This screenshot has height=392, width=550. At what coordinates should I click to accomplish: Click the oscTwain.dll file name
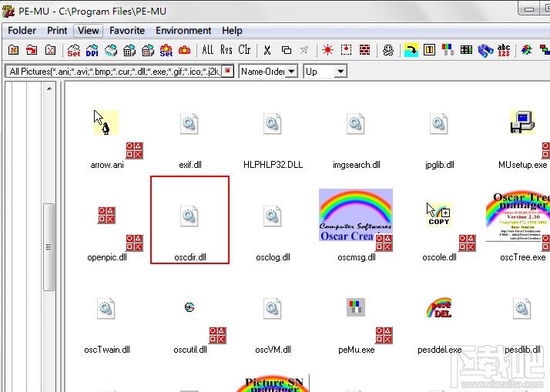click(107, 350)
